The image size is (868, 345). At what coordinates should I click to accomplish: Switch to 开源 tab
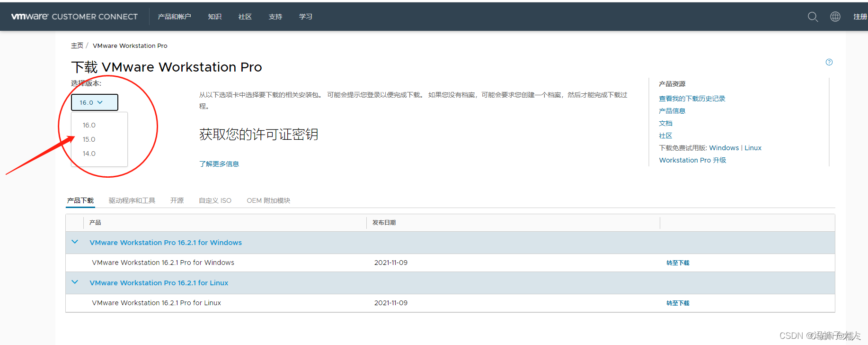click(x=177, y=200)
